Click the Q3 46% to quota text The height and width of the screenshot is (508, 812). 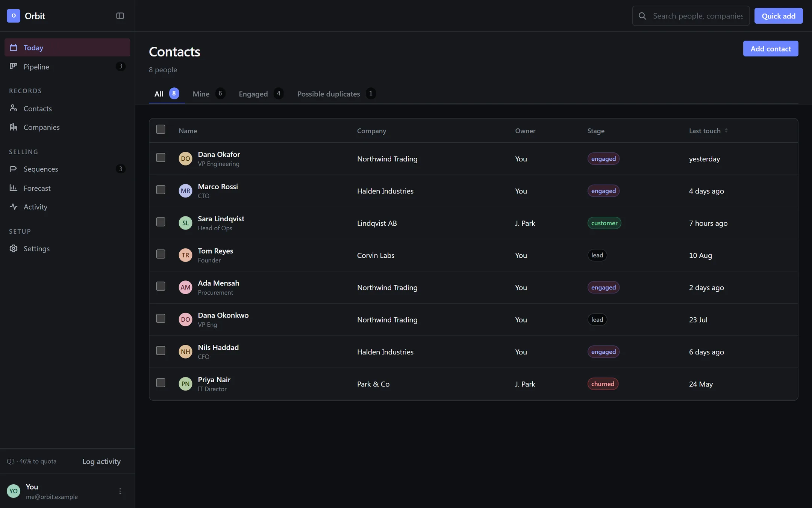point(32,461)
